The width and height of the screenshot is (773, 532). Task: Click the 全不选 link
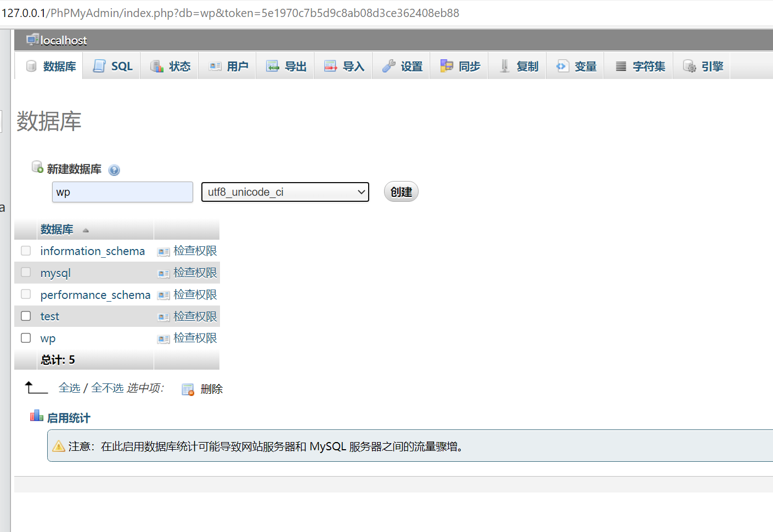tap(108, 388)
